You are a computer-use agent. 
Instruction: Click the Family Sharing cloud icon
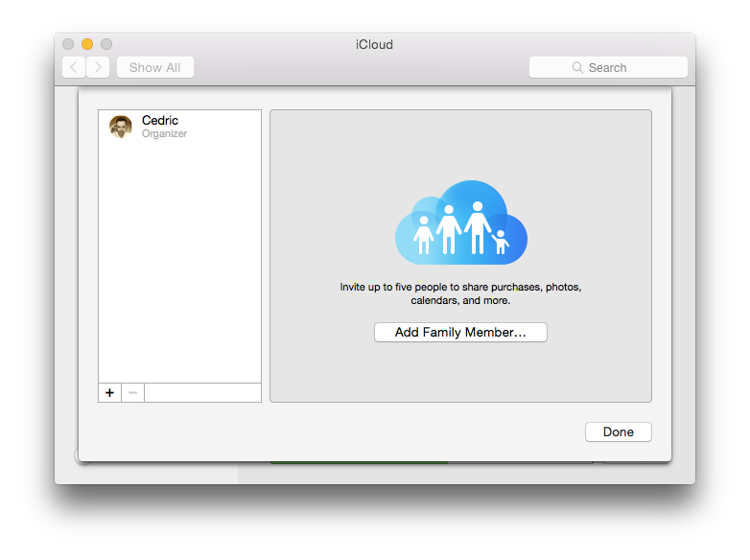pyautogui.click(x=461, y=222)
